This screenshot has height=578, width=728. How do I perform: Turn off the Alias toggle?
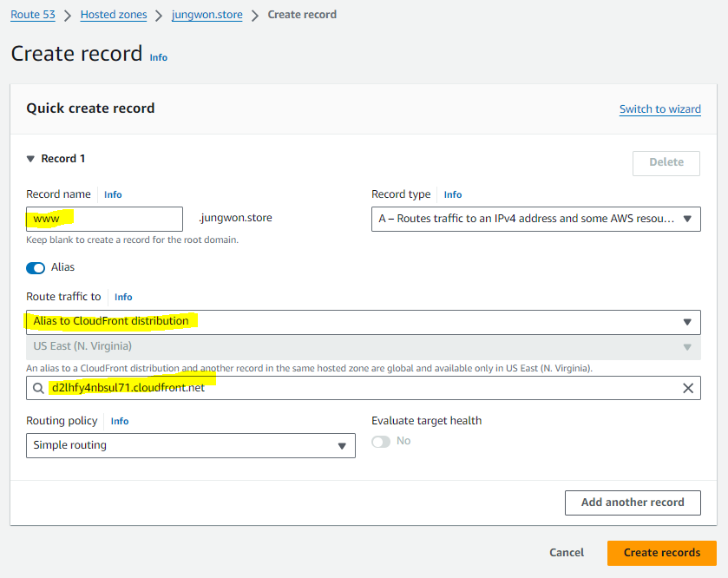coord(36,268)
